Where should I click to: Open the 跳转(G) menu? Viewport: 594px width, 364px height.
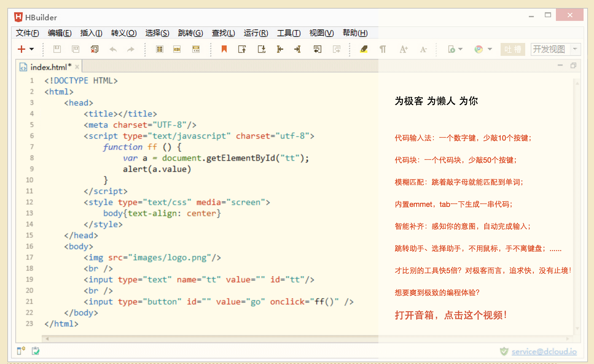(190, 33)
